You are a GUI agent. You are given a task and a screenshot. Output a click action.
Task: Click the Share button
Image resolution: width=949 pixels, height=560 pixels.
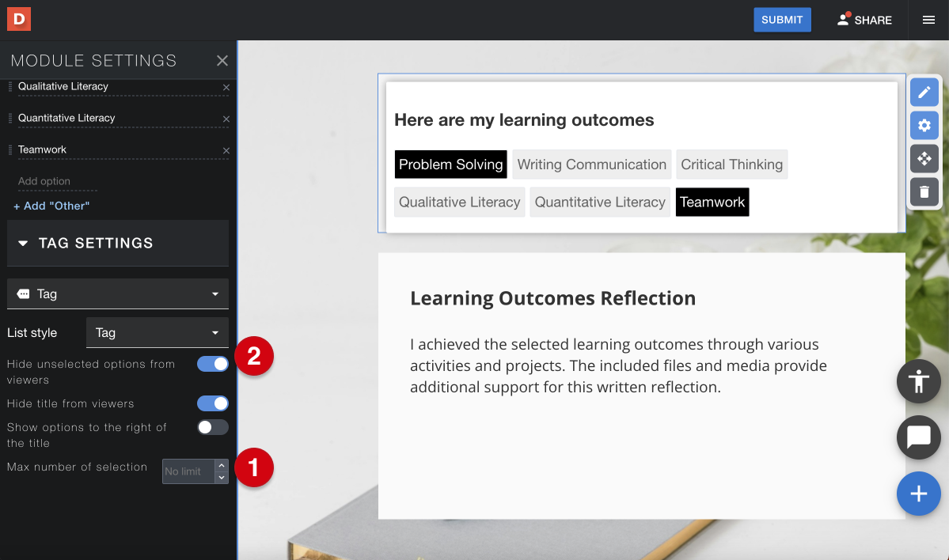tap(864, 20)
